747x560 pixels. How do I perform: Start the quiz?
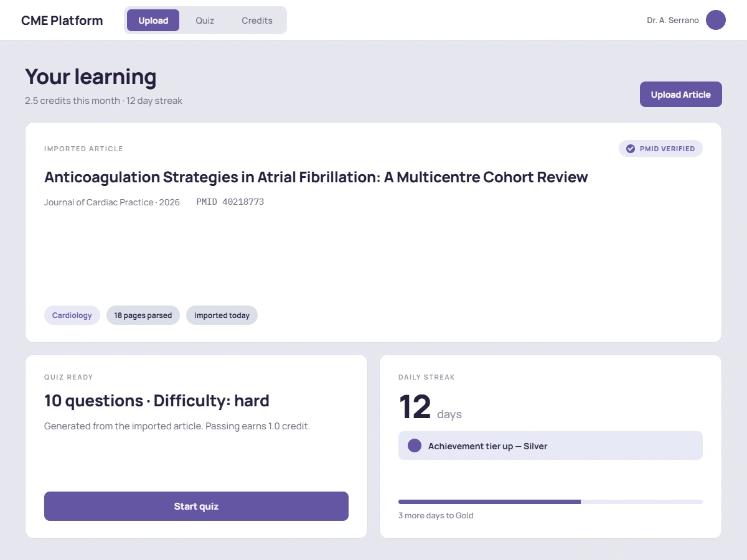pyautogui.click(x=196, y=506)
